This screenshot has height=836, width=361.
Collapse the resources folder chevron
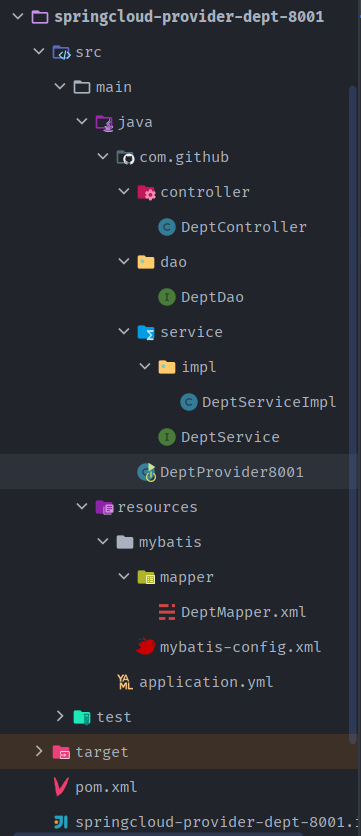[82, 506]
